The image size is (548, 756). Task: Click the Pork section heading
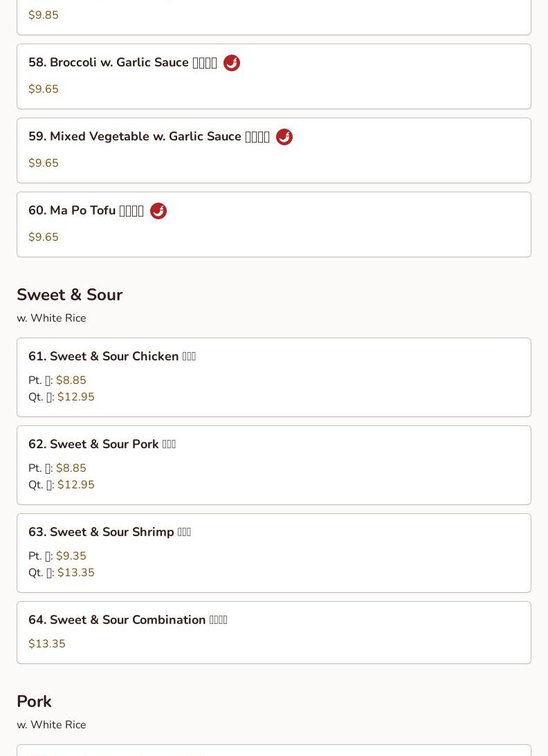(x=35, y=701)
